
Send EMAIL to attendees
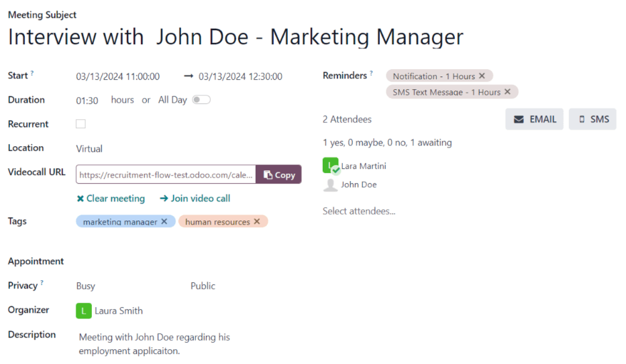coord(534,119)
